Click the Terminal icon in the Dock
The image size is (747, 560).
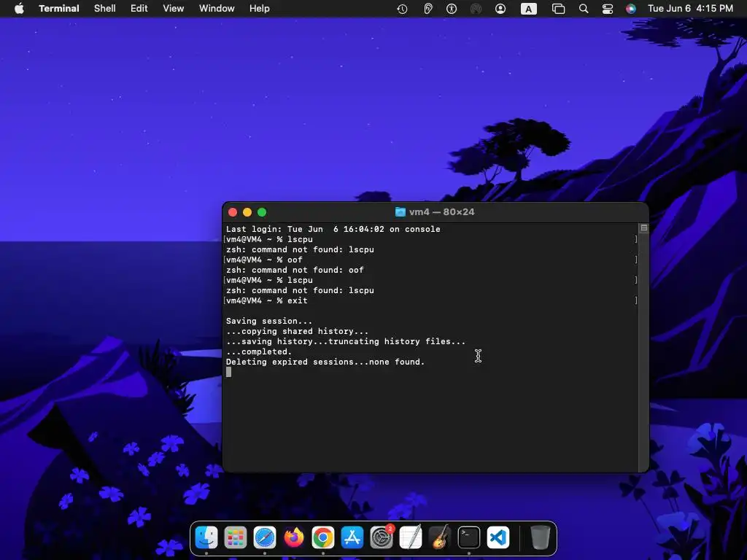[x=469, y=538]
